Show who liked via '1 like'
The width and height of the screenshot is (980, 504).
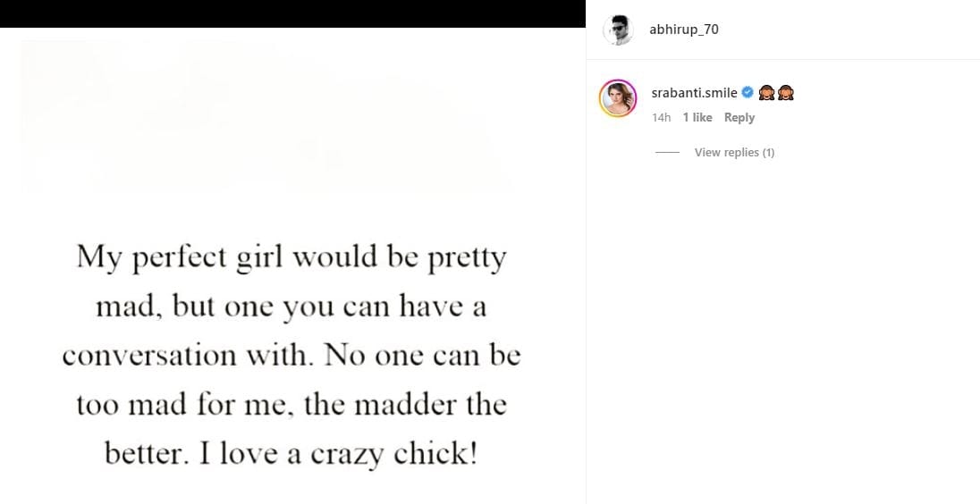pyautogui.click(x=697, y=117)
